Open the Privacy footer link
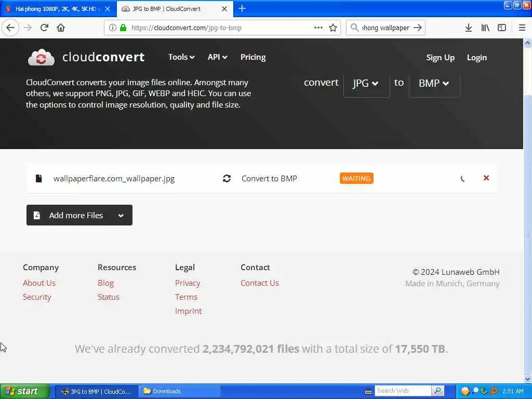This screenshot has height=399, width=532. (188, 283)
